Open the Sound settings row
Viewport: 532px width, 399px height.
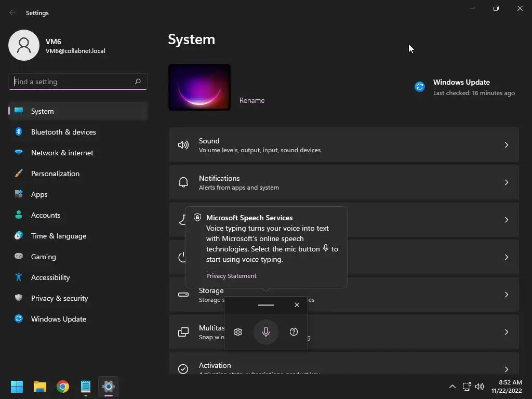[x=344, y=145]
